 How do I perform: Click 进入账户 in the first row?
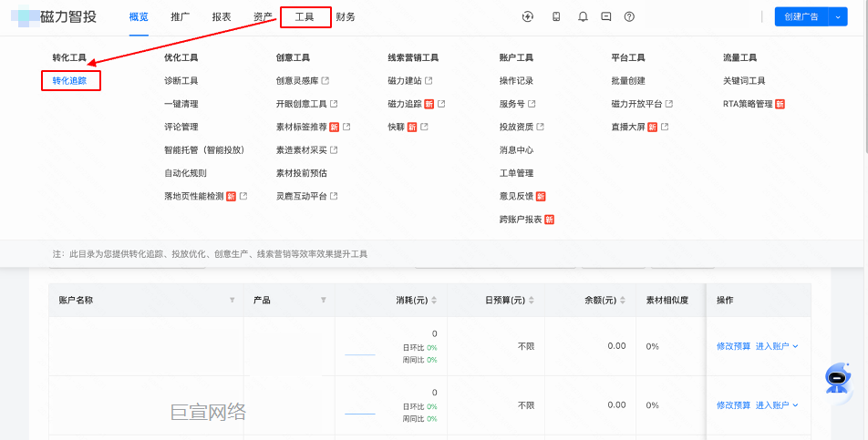click(772, 346)
